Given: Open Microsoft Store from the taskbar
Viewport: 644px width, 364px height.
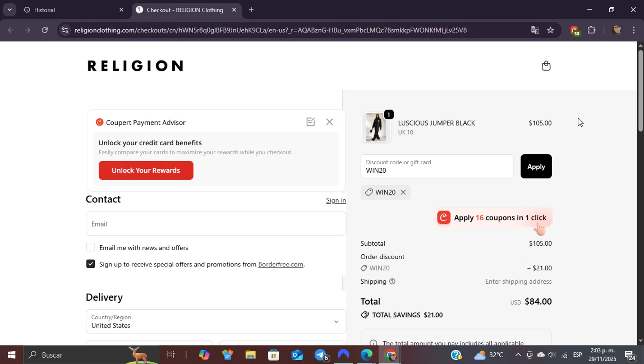Looking at the screenshot, I should 273,355.
